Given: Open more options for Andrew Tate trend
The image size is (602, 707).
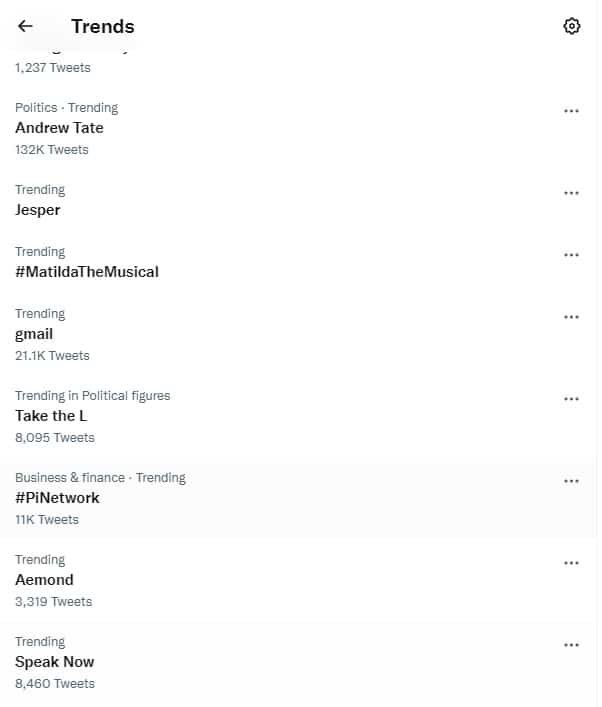Looking at the screenshot, I should click(571, 111).
